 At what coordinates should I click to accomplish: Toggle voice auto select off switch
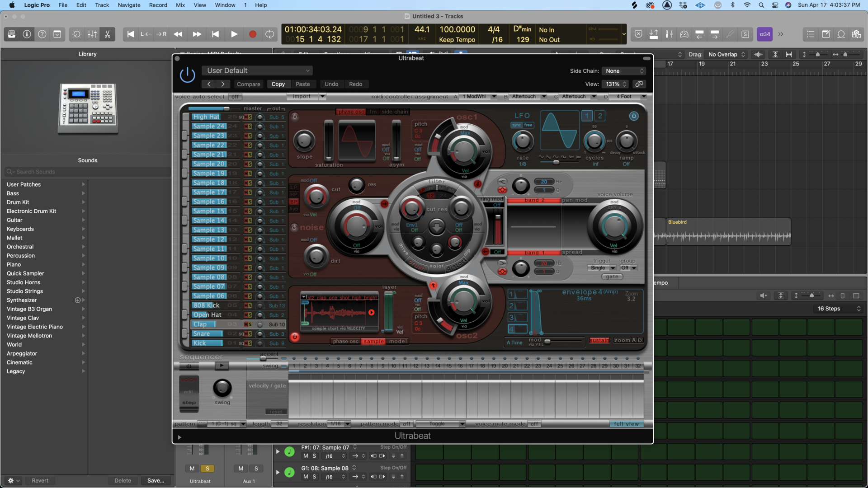235,96
